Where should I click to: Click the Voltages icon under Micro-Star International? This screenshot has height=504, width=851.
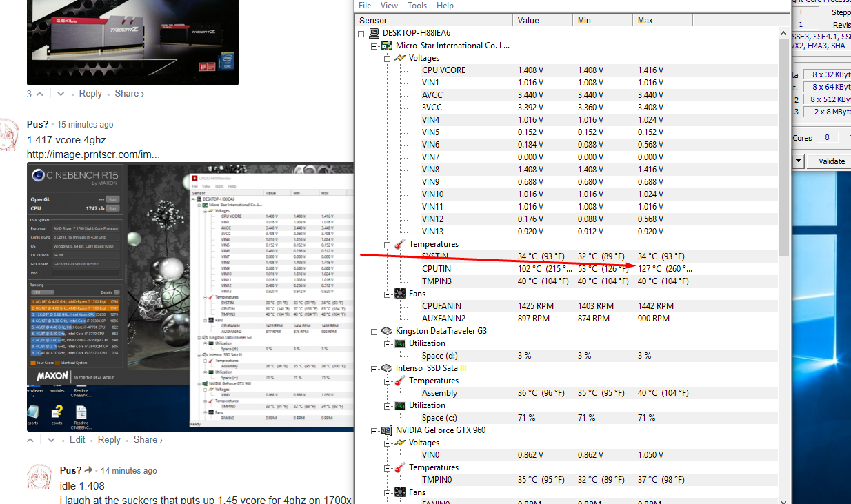(400, 58)
